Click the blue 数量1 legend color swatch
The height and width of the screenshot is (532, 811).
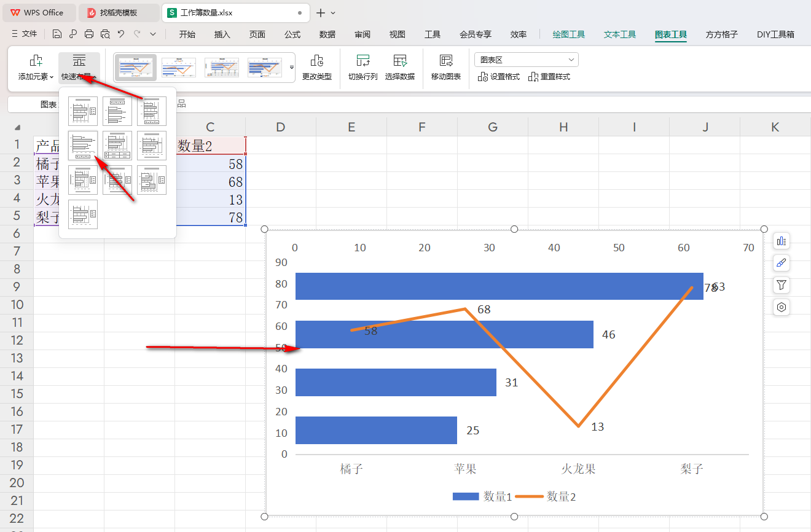[465, 497]
